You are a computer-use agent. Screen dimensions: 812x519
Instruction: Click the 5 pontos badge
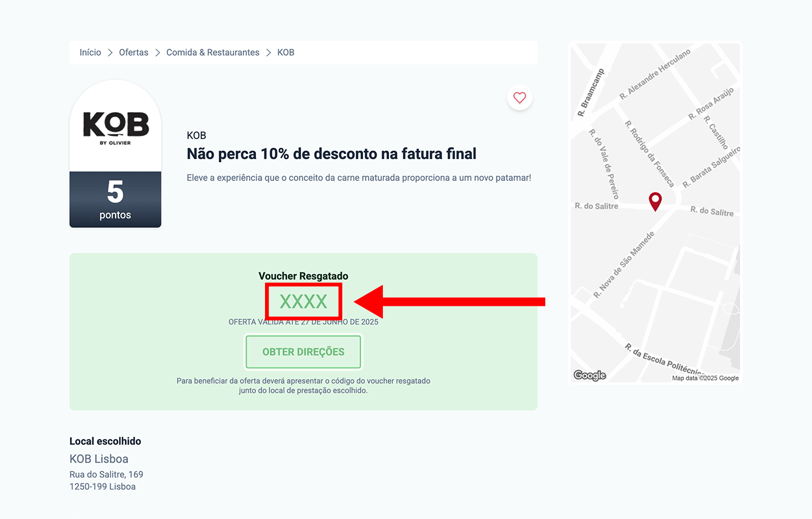(115, 199)
